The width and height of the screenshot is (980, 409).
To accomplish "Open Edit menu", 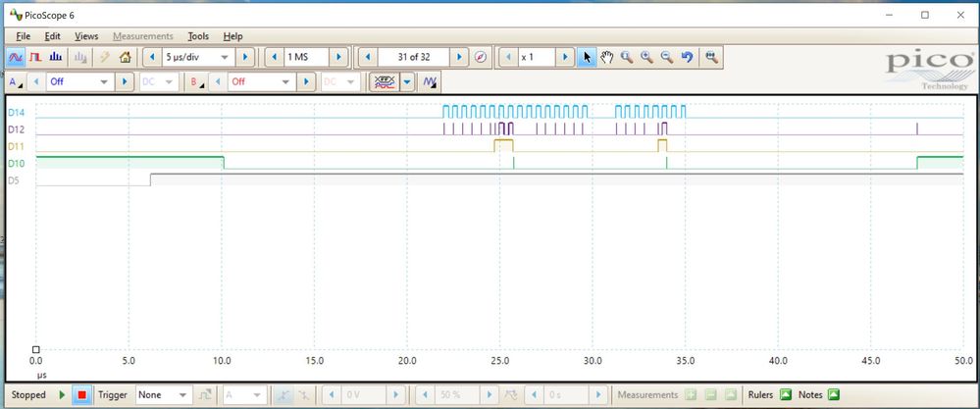I will coord(53,36).
